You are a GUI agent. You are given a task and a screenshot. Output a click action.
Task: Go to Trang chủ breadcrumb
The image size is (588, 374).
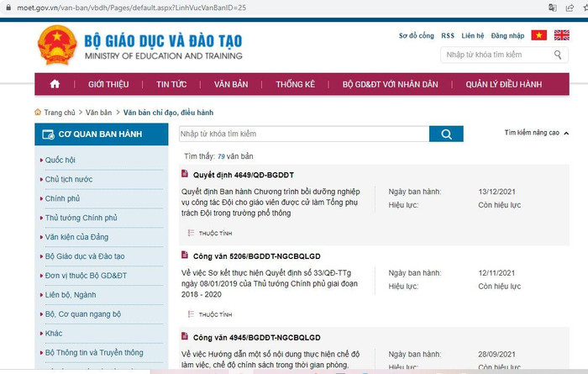pos(60,113)
